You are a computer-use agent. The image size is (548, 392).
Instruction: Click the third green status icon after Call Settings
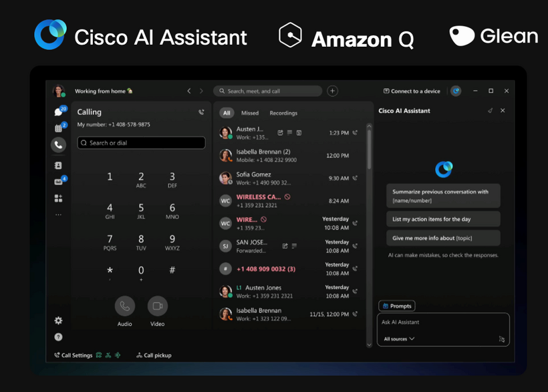coord(118,355)
